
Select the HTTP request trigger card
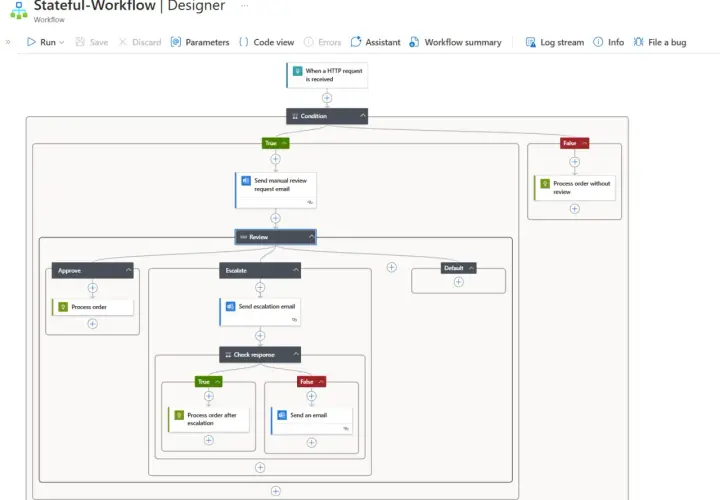click(327, 75)
